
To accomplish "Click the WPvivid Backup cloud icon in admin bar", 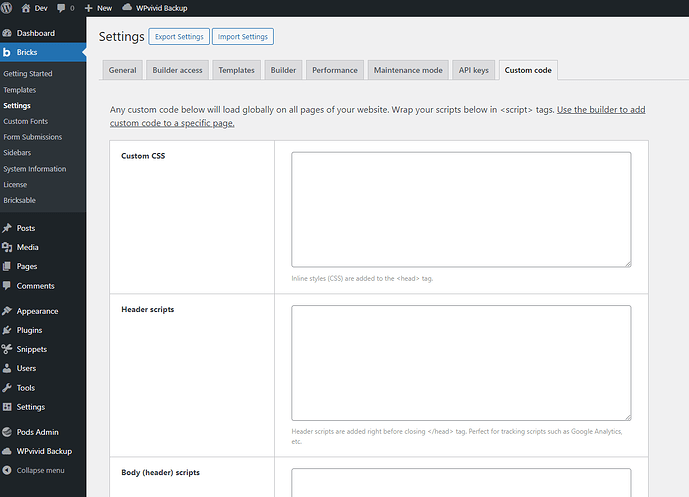I will tap(127, 7).
